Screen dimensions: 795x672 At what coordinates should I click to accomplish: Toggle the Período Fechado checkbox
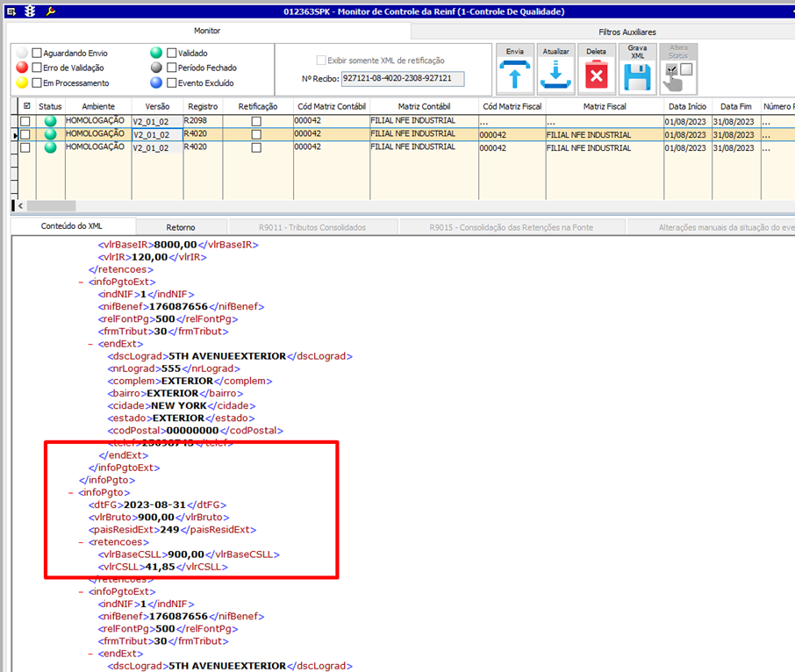[x=171, y=68]
